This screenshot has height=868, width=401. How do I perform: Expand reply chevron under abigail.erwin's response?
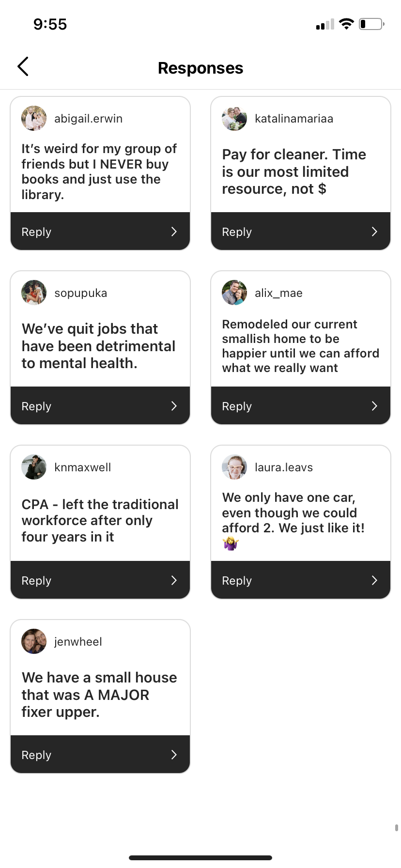174,232
